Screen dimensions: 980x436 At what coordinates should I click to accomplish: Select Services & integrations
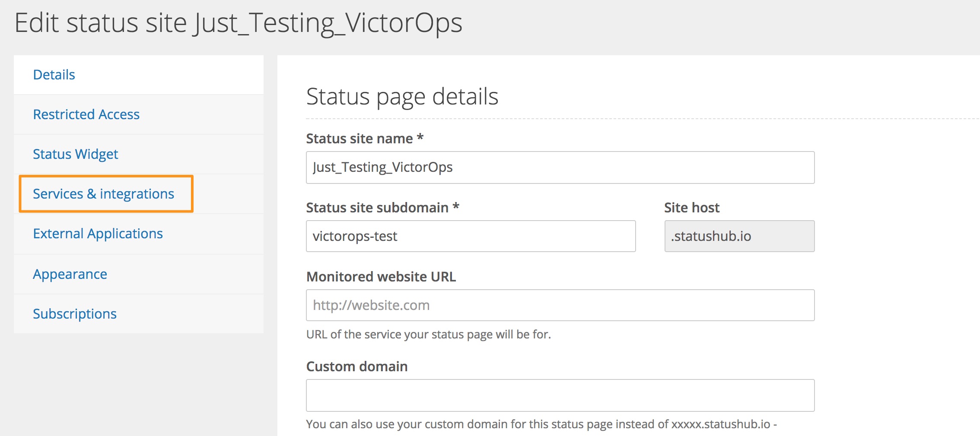tap(104, 194)
